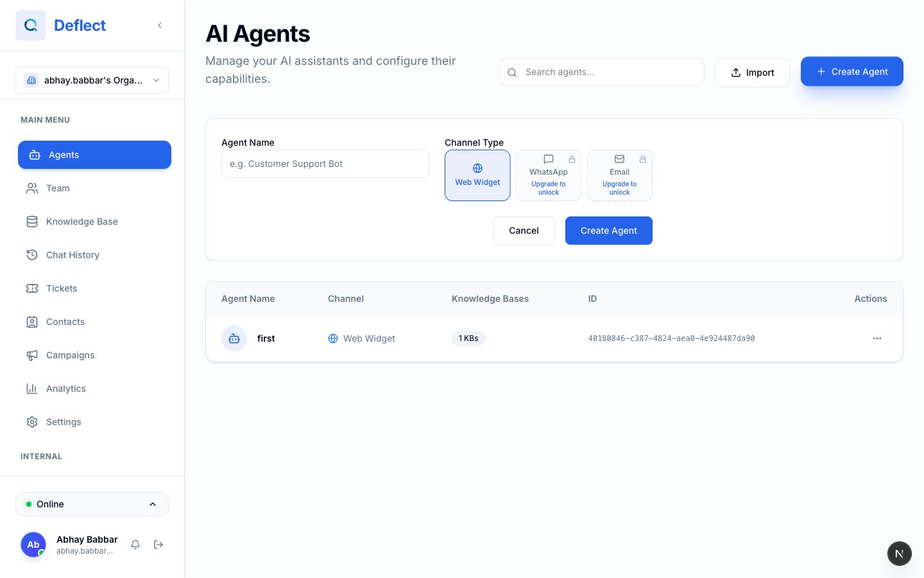Select the Web Widget channel type
924x578 pixels.
(477, 175)
